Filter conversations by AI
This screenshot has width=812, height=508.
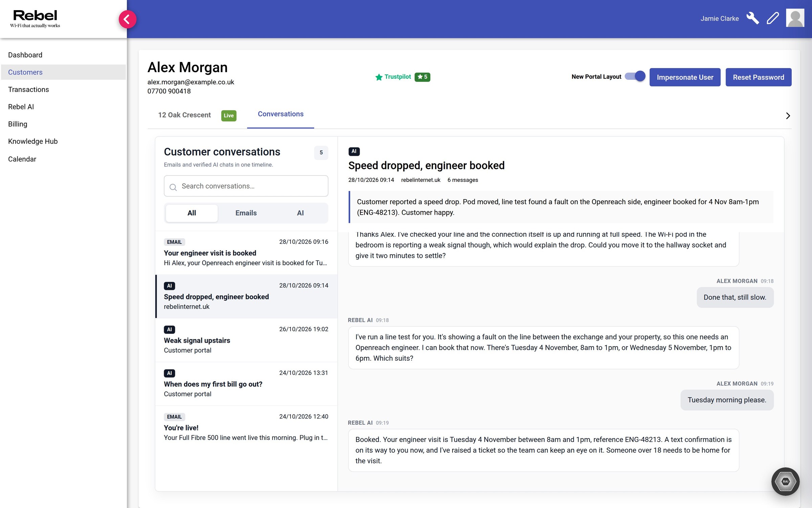(x=300, y=213)
